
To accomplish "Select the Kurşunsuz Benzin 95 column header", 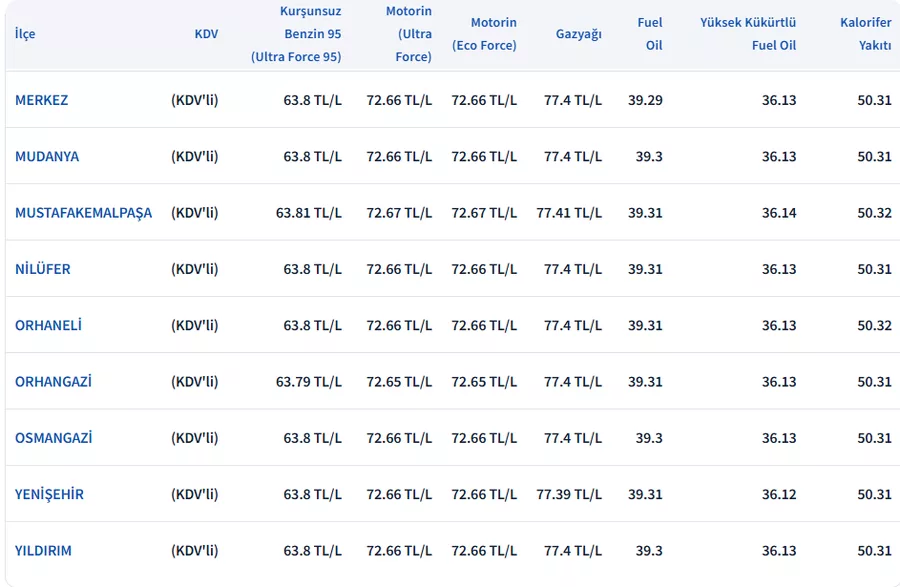I will [x=296, y=34].
